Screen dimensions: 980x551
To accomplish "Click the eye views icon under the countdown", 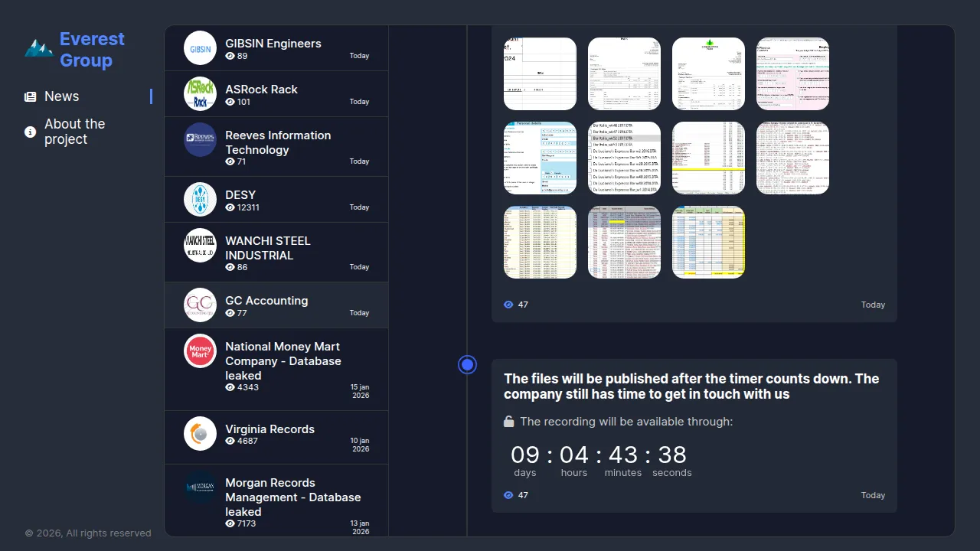I will coord(508,495).
